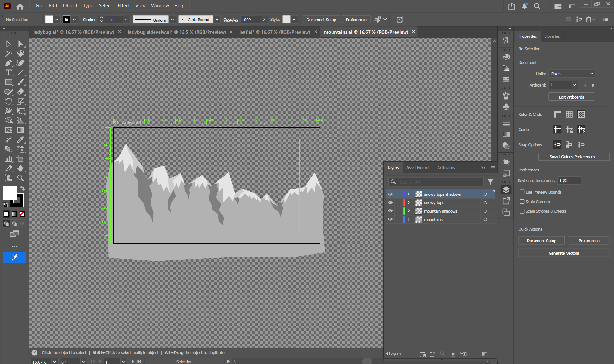Click the Generate Vectors button
Image resolution: width=614 pixels, height=364 pixels.
pyautogui.click(x=564, y=253)
